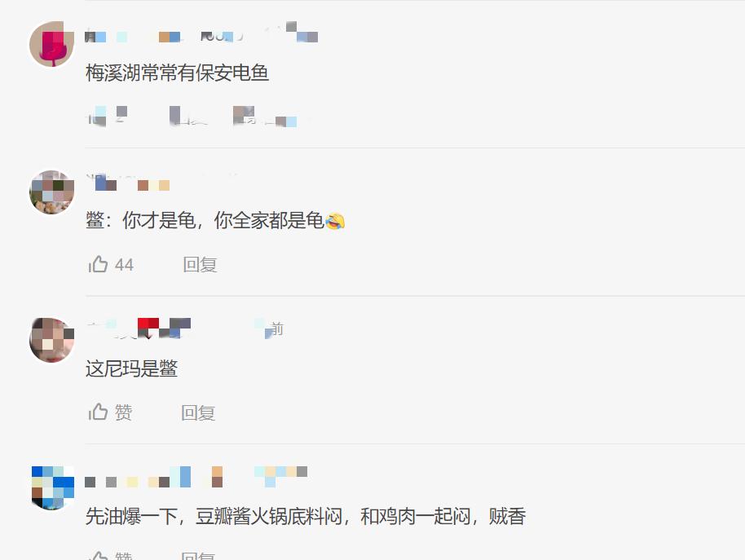The image size is (745, 560).
Task: Click the blurred action row under 梅溪湖 comment
Action: pos(192,117)
